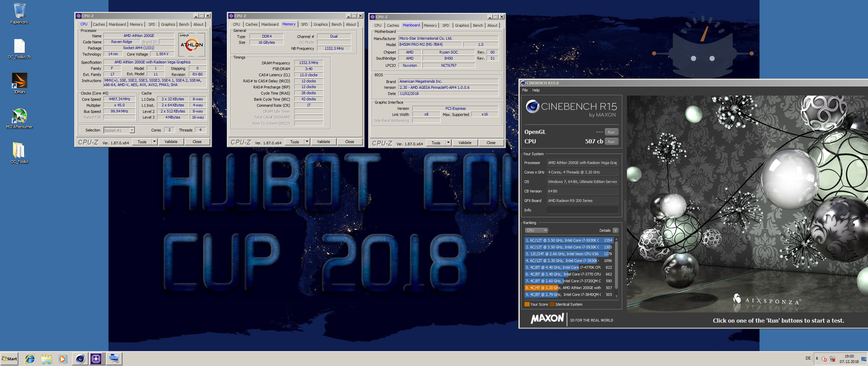Click the orange Your Score legend swatch
868x366 pixels.
coord(527,304)
